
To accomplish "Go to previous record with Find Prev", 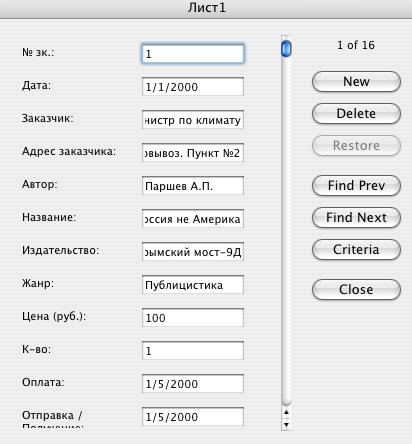I will click(x=356, y=186).
